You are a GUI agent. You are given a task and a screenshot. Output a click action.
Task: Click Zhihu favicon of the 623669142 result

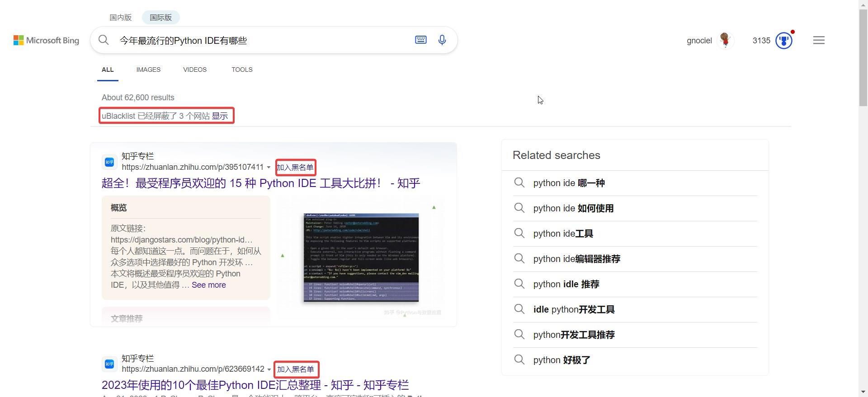109,364
